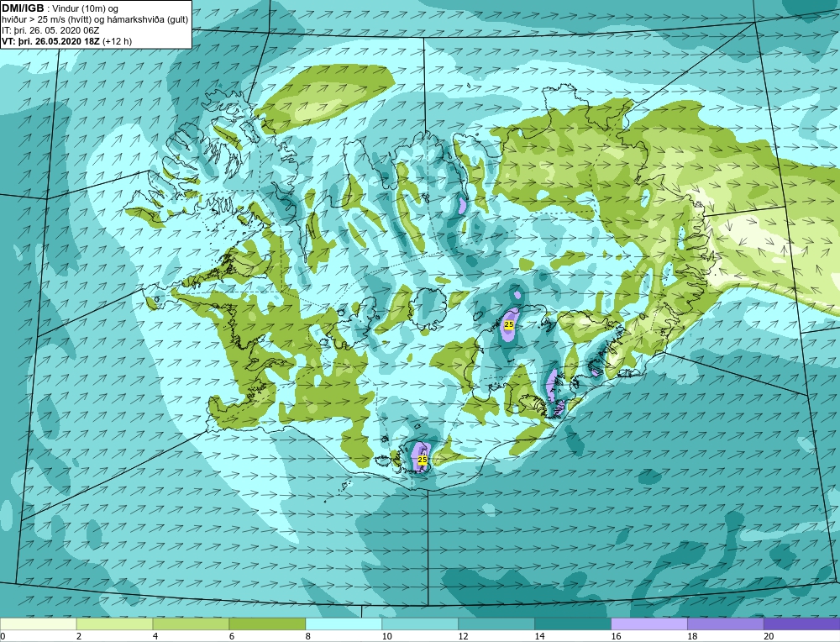Click the 6–8 m/s olive green legend swatch
840x642 pixels.
[x=267, y=624]
